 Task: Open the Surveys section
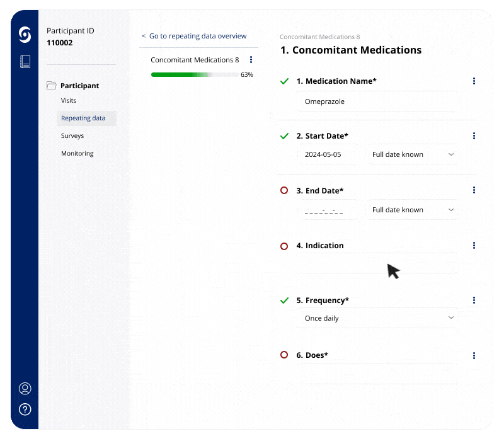(72, 135)
